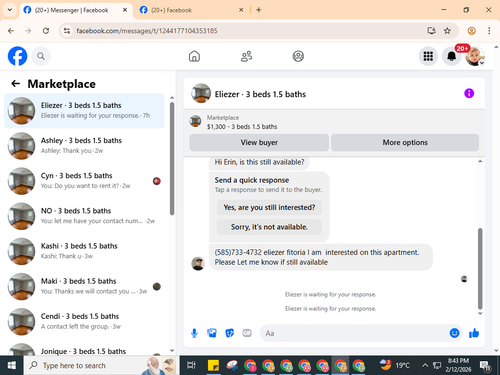The width and height of the screenshot is (500, 375).
Task: Click chat messages scrollbar thumb
Action: coord(480,268)
